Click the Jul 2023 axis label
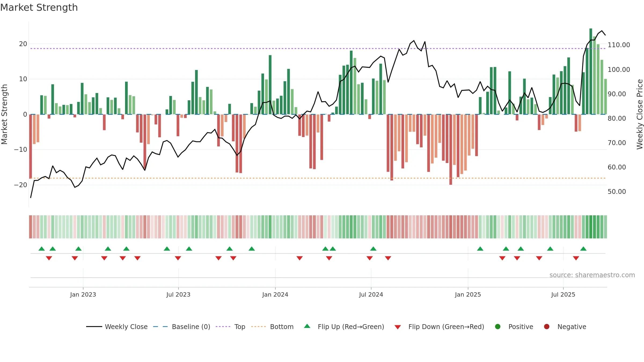This screenshot has height=362, width=644. point(178,294)
